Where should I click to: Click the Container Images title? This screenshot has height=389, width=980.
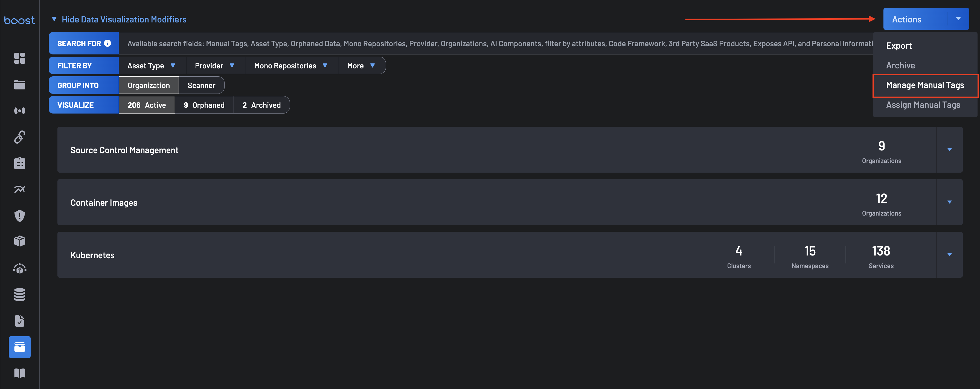104,203
